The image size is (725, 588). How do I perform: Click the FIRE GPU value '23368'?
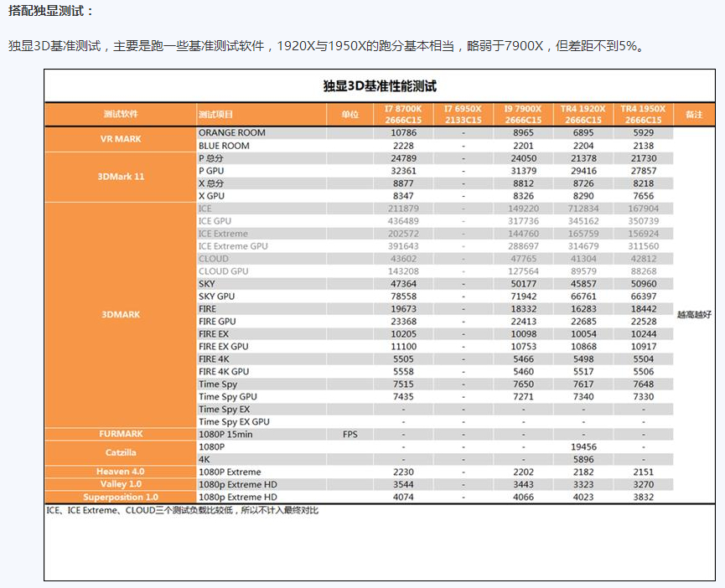pos(403,321)
